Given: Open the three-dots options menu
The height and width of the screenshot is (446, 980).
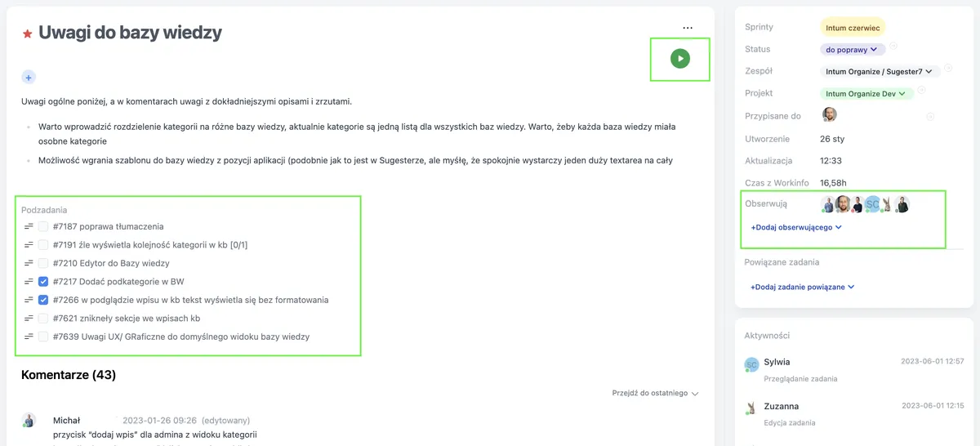Looking at the screenshot, I should point(688,28).
